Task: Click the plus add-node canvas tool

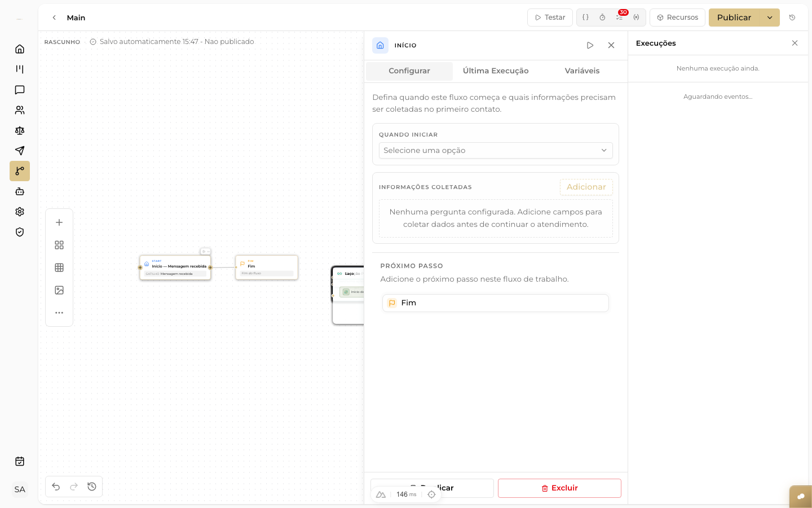Action: click(x=59, y=222)
